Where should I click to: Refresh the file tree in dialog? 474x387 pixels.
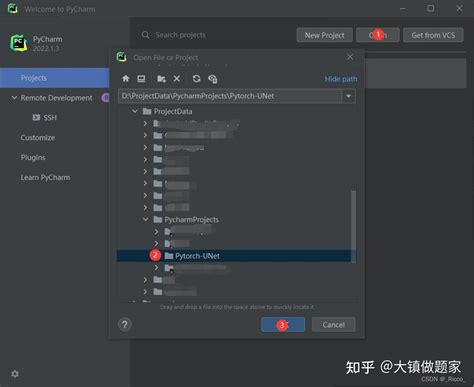pyautogui.click(x=196, y=79)
